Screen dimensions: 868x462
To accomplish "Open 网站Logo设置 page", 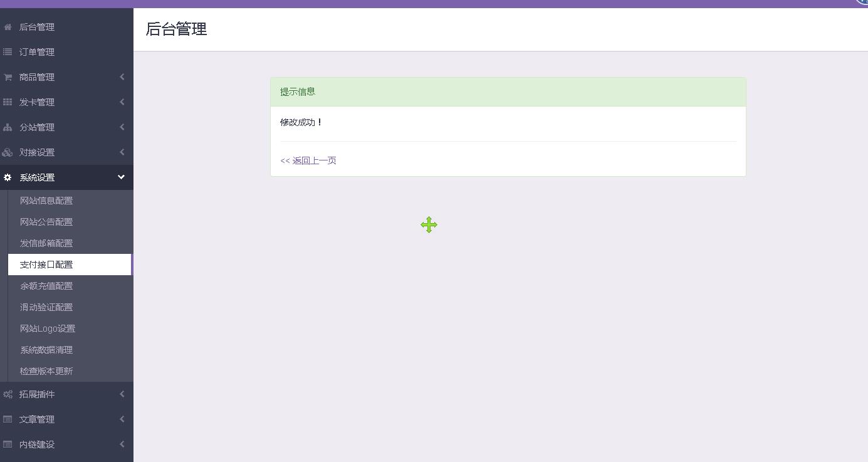I will tap(48, 328).
